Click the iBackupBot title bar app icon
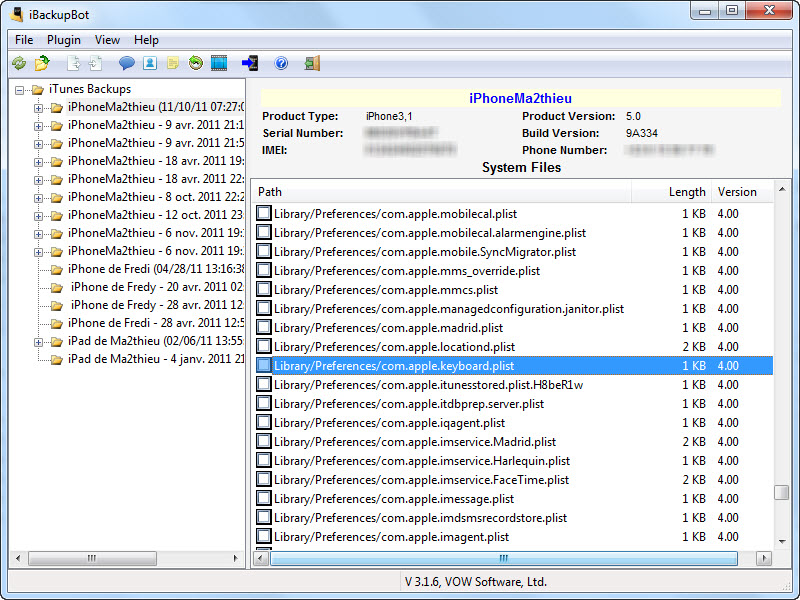The image size is (800, 600). point(17,14)
